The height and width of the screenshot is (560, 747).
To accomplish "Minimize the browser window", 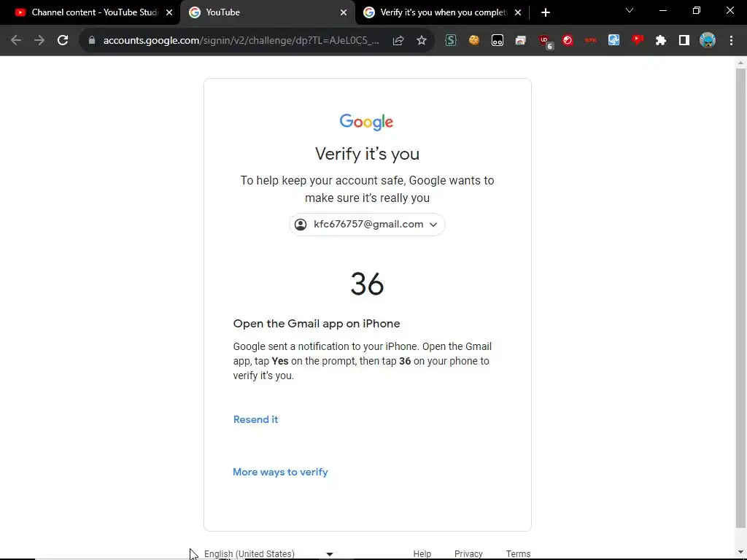I will pyautogui.click(x=662, y=10).
